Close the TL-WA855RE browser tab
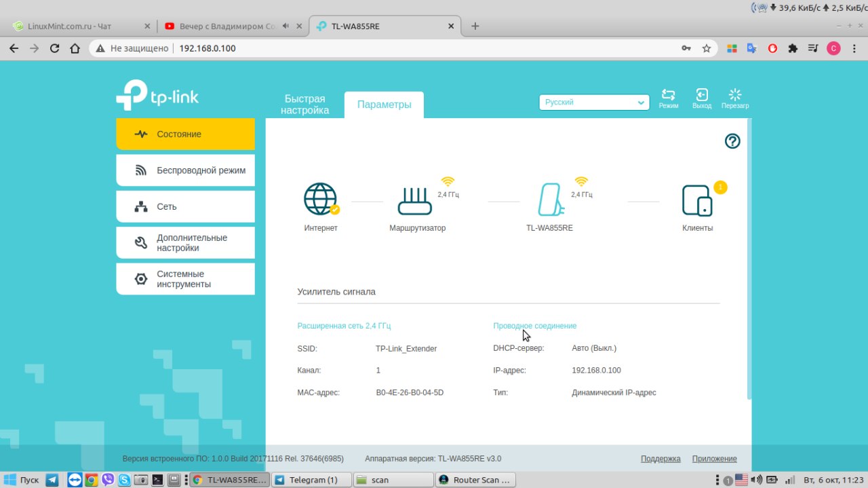 click(452, 26)
